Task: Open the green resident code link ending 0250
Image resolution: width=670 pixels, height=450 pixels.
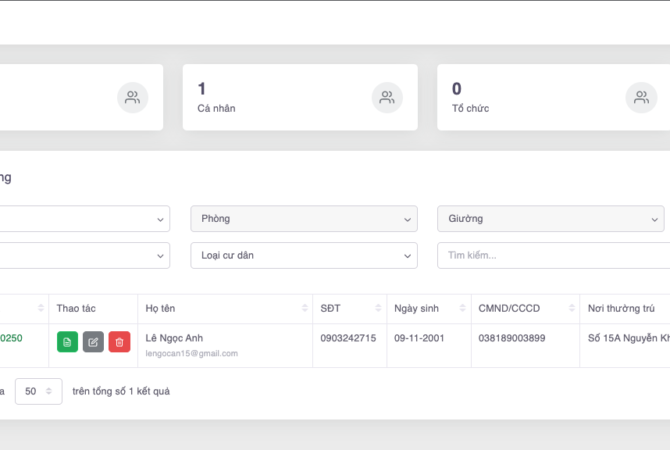Action: point(11,338)
